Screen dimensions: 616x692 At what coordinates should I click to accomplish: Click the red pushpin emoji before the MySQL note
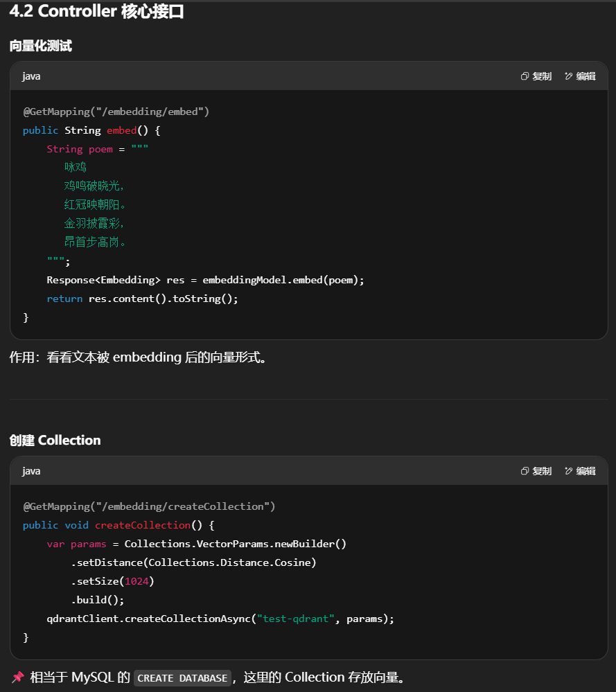coord(17,677)
